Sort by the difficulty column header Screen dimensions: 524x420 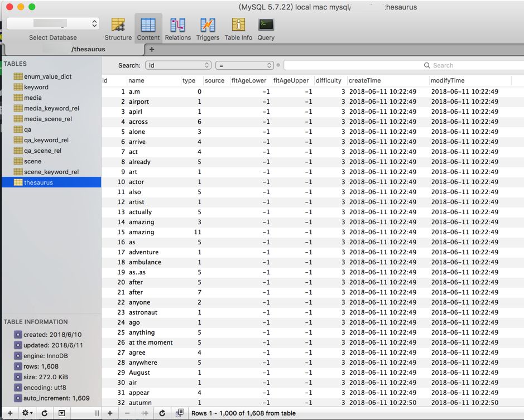(x=330, y=80)
